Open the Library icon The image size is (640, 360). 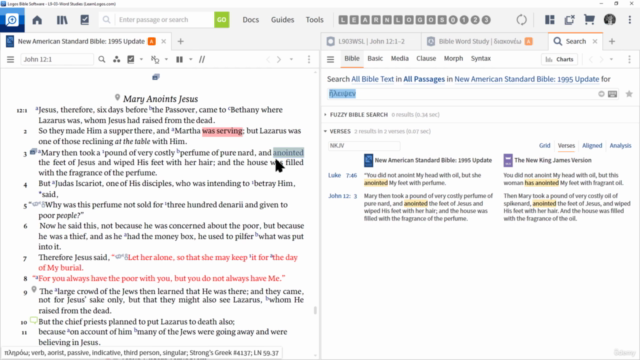pos(62,20)
